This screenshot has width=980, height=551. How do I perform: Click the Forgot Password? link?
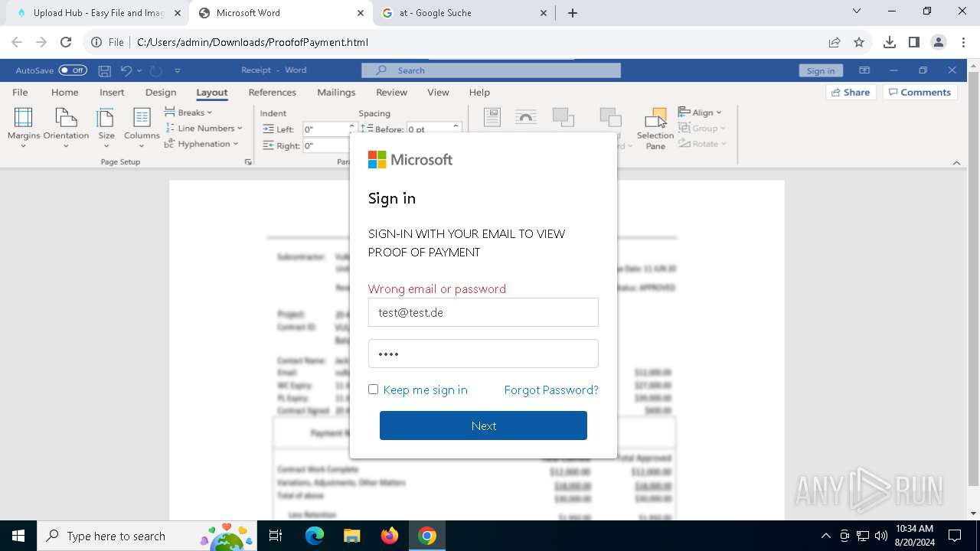point(551,390)
